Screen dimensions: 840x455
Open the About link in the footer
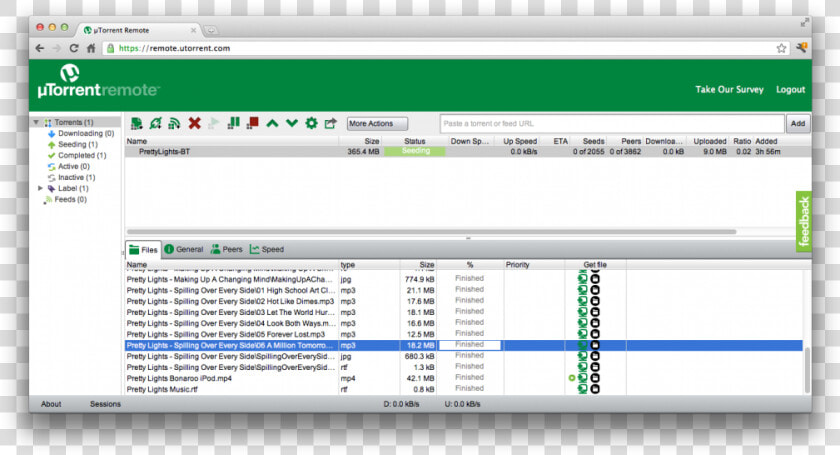(51, 404)
